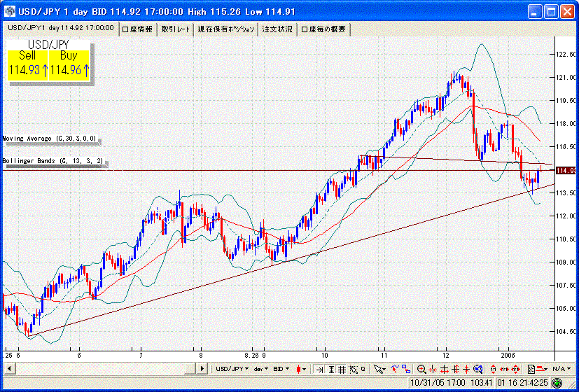579x392 pixels.
Task: Click the small Q toolbar button
Action: tap(363, 369)
